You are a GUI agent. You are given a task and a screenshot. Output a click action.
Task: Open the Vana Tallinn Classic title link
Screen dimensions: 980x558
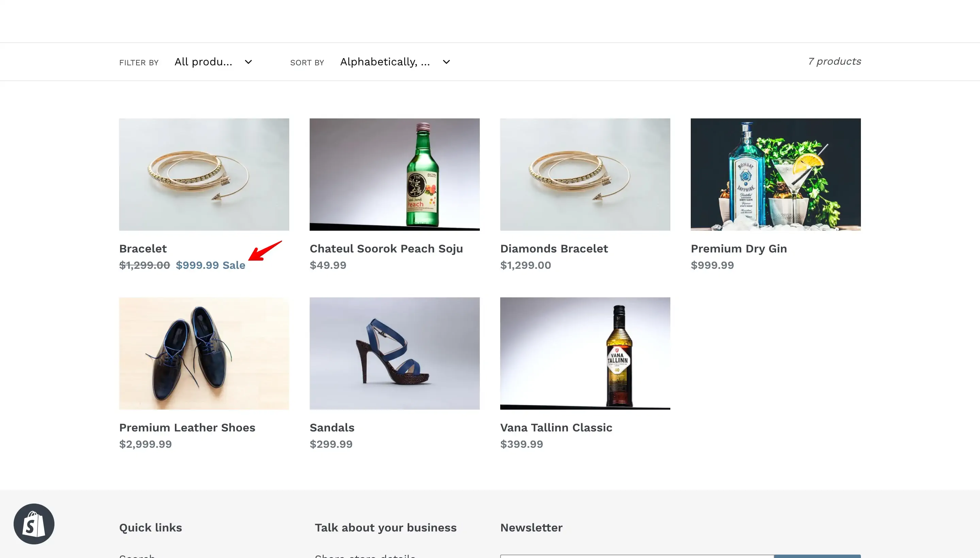click(x=556, y=428)
